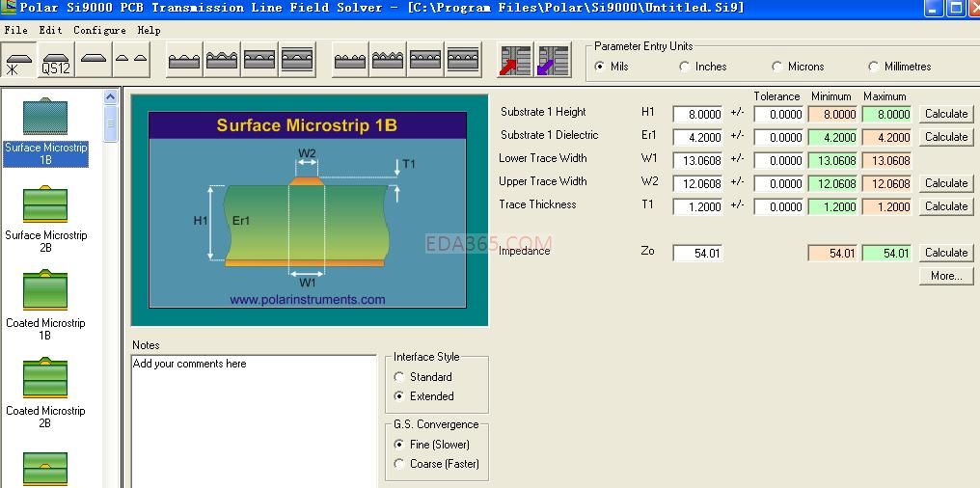
Task: Filter by two-trace differential pair icon
Action: [x=131, y=61]
